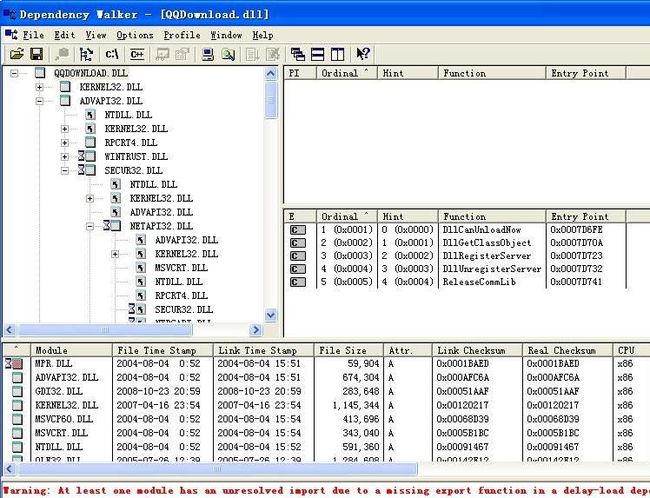The image size is (650, 498).
Task: Tile windows horizontally via toolbar icon
Action: [318, 54]
